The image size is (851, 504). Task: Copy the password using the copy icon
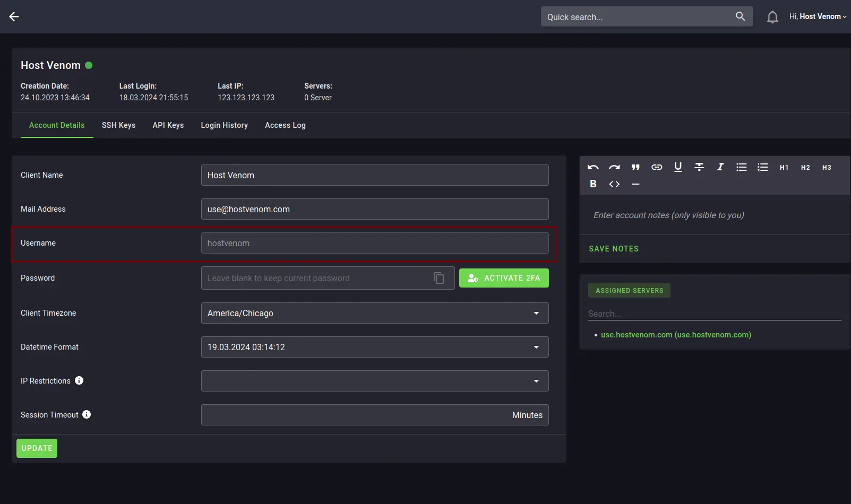tap(439, 277)
